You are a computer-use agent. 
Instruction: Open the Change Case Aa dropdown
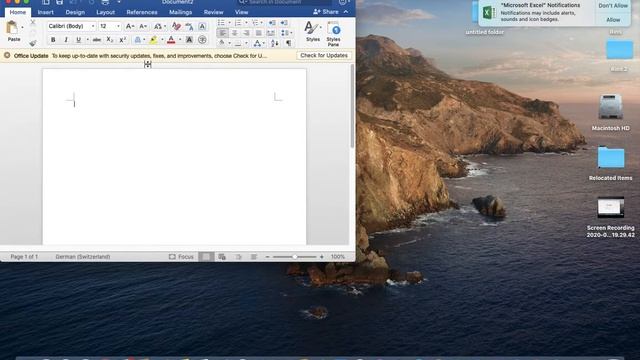159,27
